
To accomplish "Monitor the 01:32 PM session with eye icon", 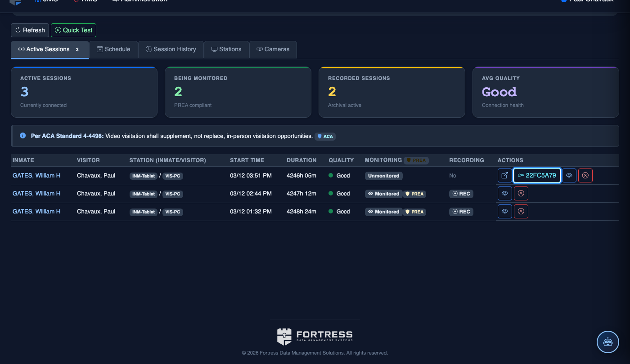I will pos(505,211).
